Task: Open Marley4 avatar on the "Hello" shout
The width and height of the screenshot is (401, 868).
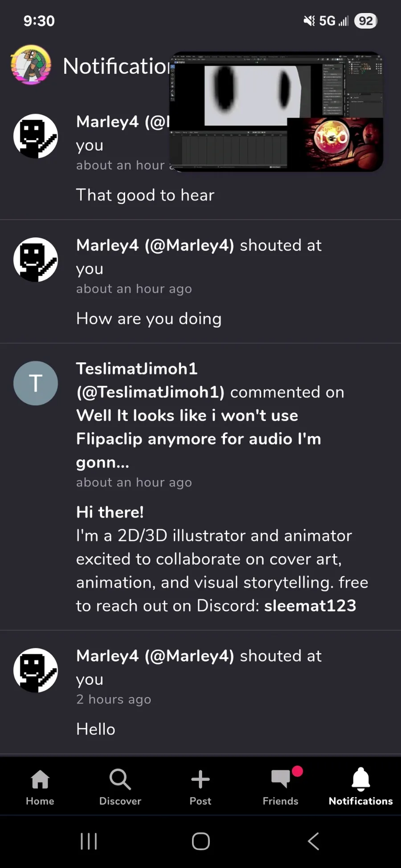Action: point(36,670)
